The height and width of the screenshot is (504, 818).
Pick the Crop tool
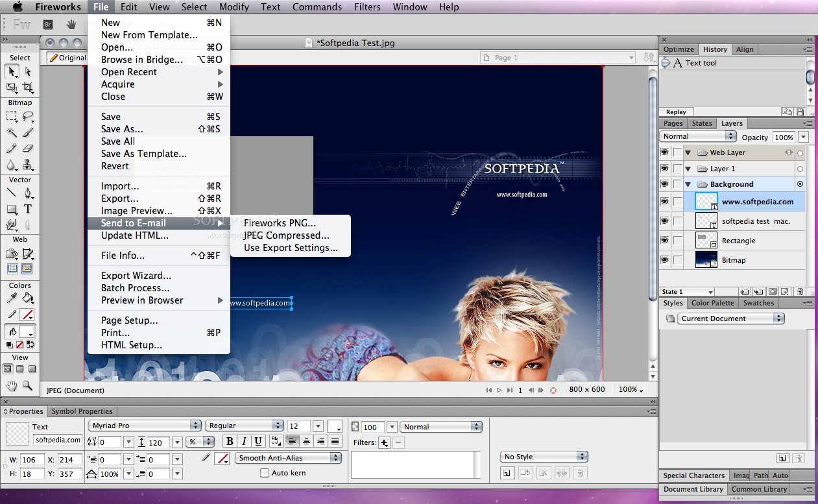pyautogui.click(x=28, y=88)
